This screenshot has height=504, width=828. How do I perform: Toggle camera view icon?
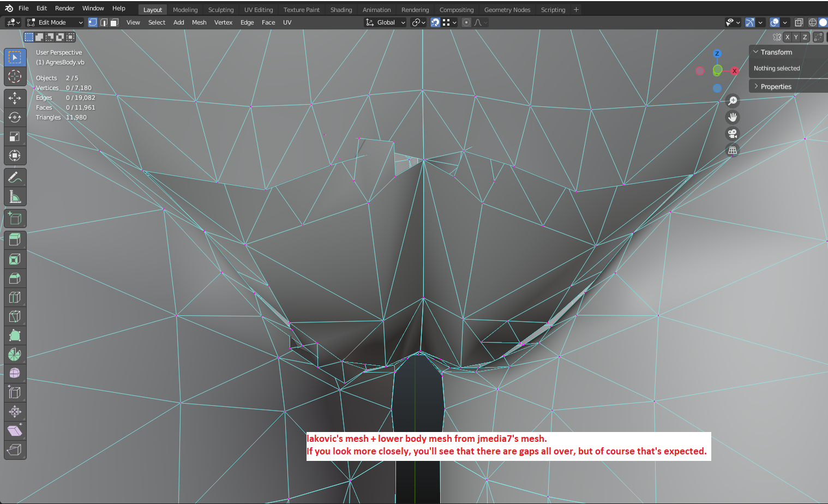point(733,134)
